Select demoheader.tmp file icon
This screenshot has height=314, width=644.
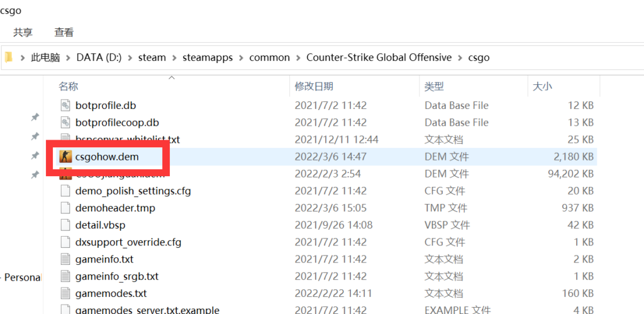tap(65, 208)
